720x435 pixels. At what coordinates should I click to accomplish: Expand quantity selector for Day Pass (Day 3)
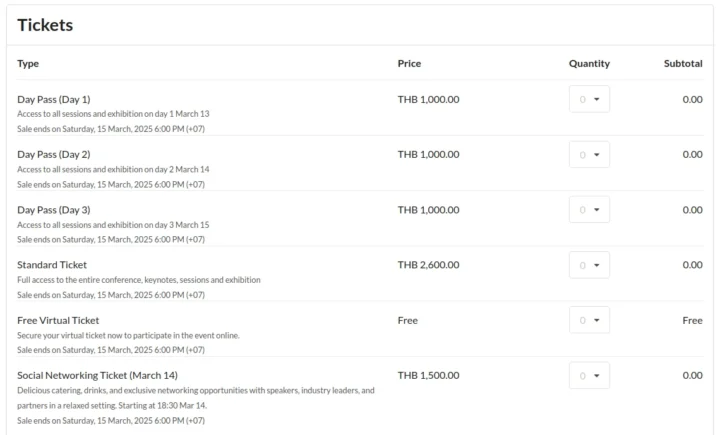pyautogui.click(x=589, y=210)
